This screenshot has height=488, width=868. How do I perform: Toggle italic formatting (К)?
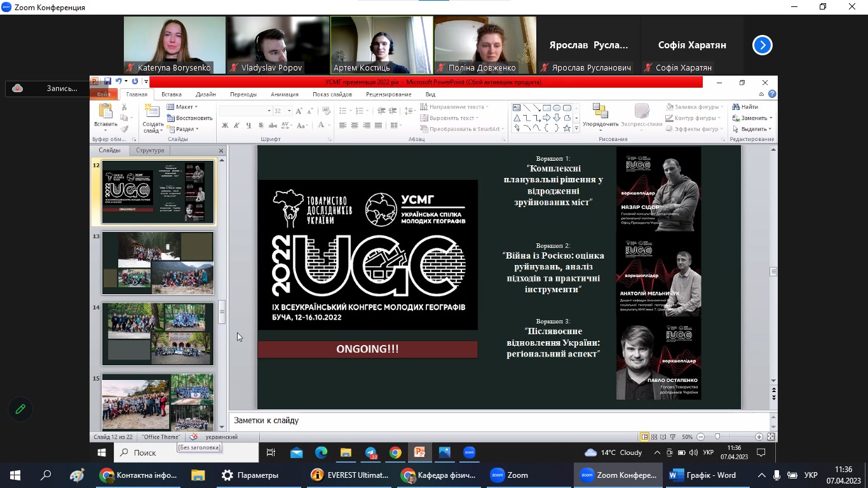[236, 126]
